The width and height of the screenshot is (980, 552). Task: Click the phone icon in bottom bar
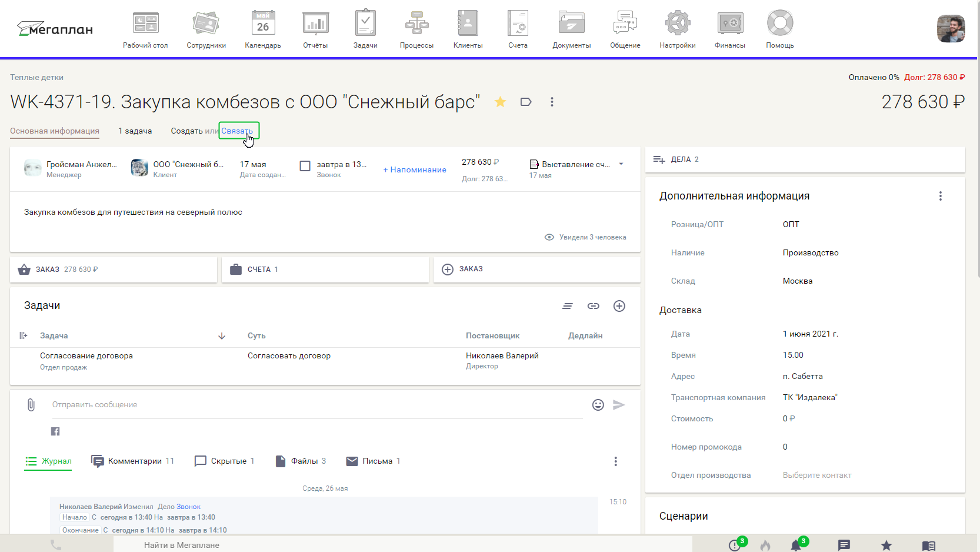pyautogui.click(x=56, y=545)
